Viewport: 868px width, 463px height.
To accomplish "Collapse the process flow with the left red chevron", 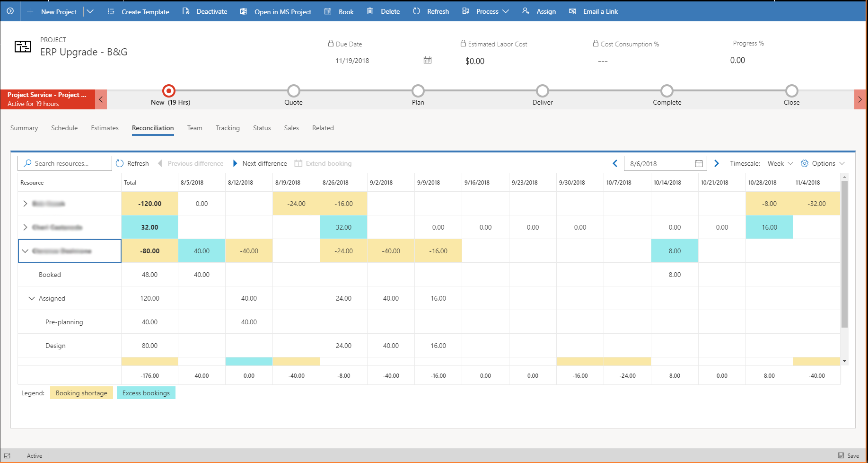I will 101,99.
